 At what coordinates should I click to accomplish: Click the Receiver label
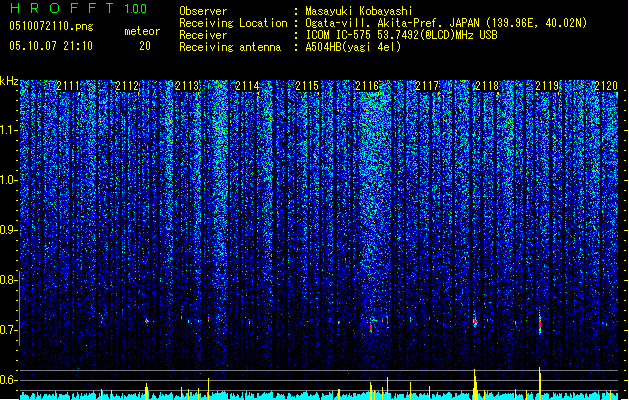(203, 35)
